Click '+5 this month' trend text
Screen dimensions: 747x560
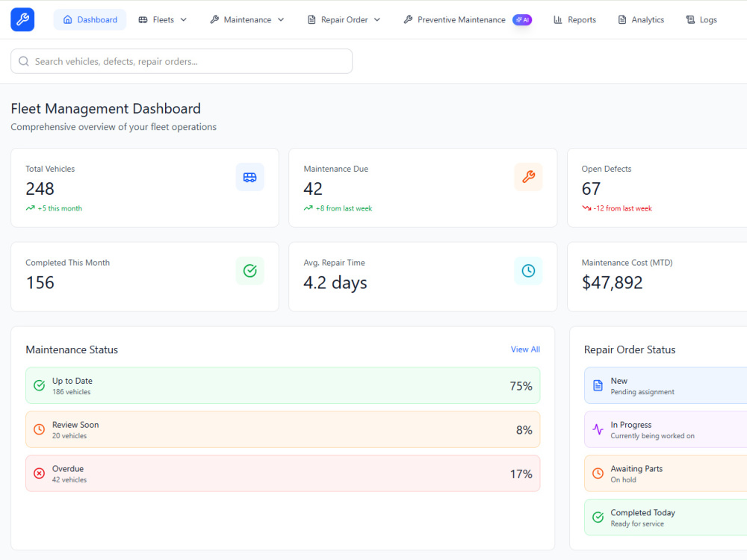(x=60, y=208)
